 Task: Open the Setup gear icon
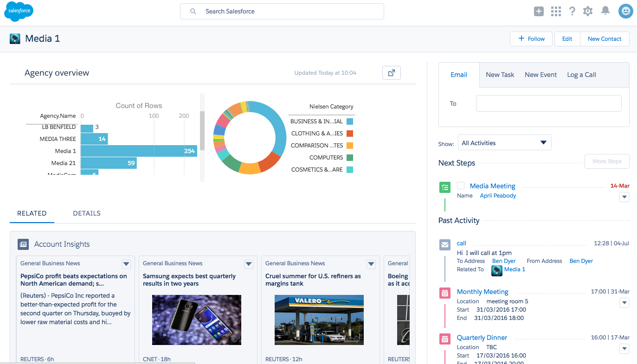click(x=588, y=12)
